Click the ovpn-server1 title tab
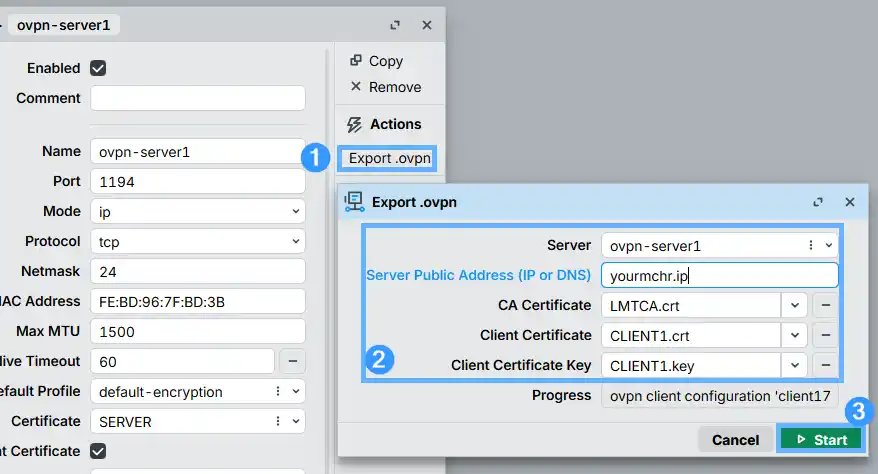 [x=63, y=25]
